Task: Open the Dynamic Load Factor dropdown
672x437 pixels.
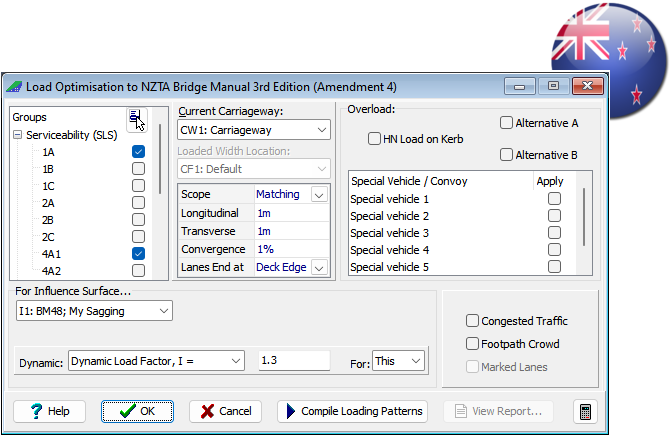Action: click(156, 361)
